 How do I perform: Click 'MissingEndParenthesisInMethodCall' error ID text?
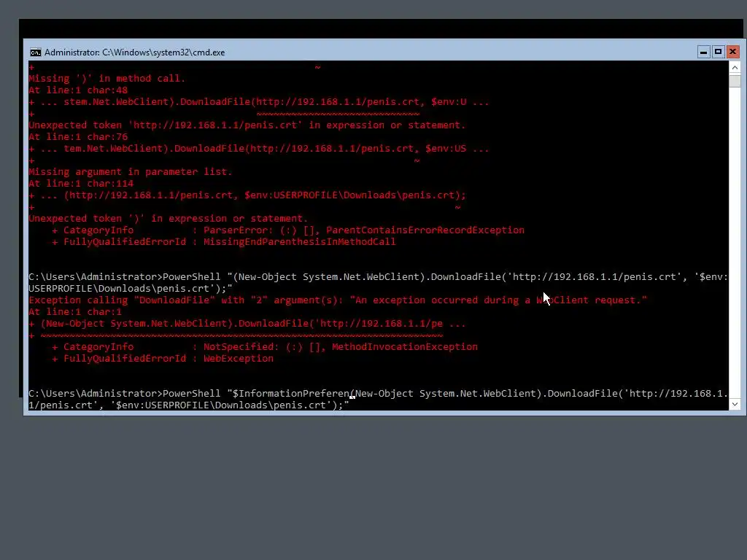pyautogui.click(x=300, y=242)
